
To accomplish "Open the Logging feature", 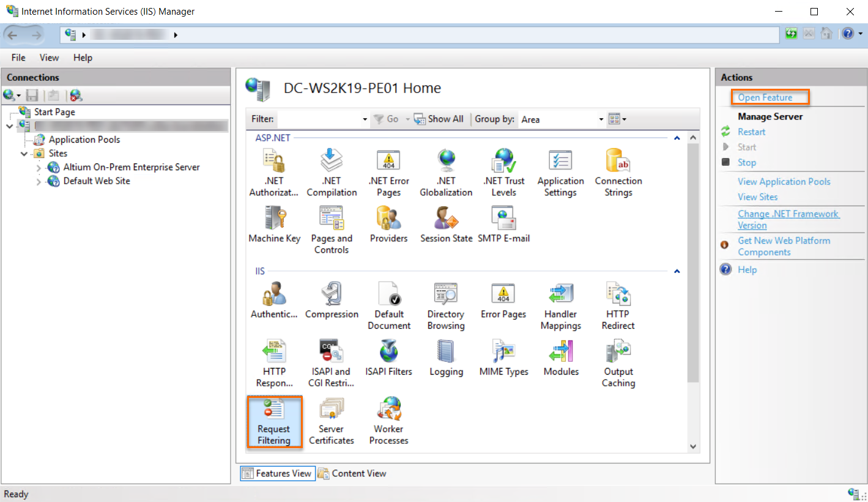I will [x=446, y=358].
